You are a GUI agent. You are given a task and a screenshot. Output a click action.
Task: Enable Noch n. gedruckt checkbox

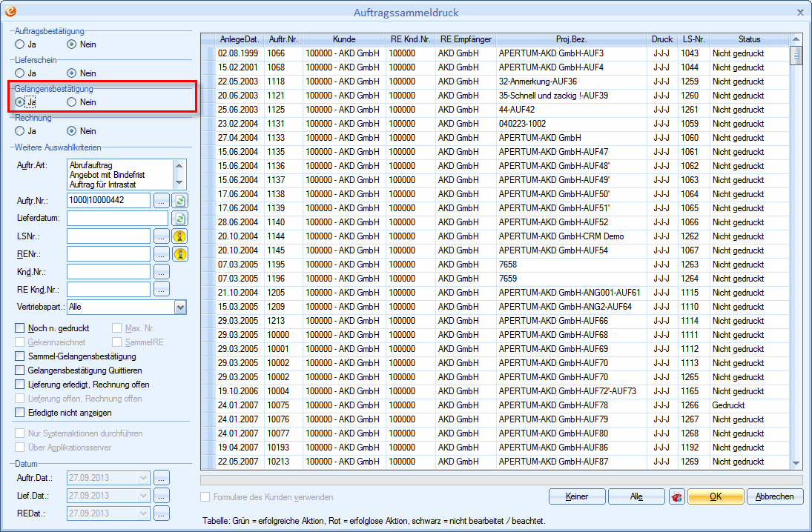[x=20, y=328]
